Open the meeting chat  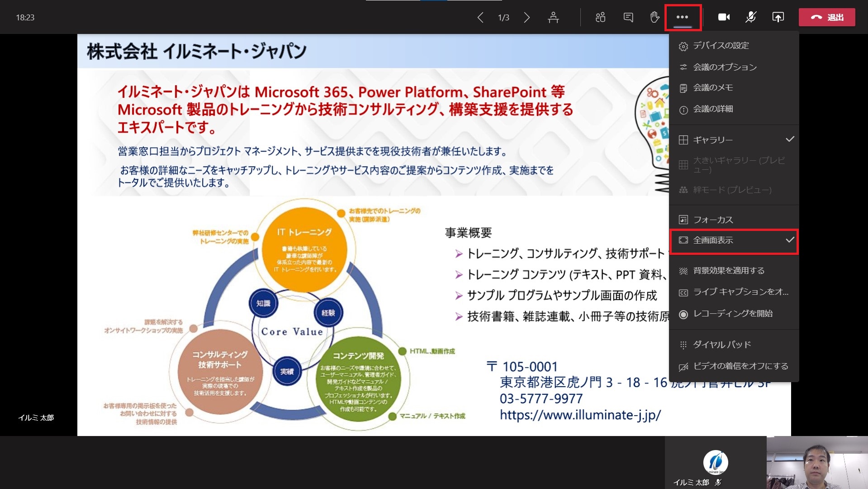click(x=628, y=18)
